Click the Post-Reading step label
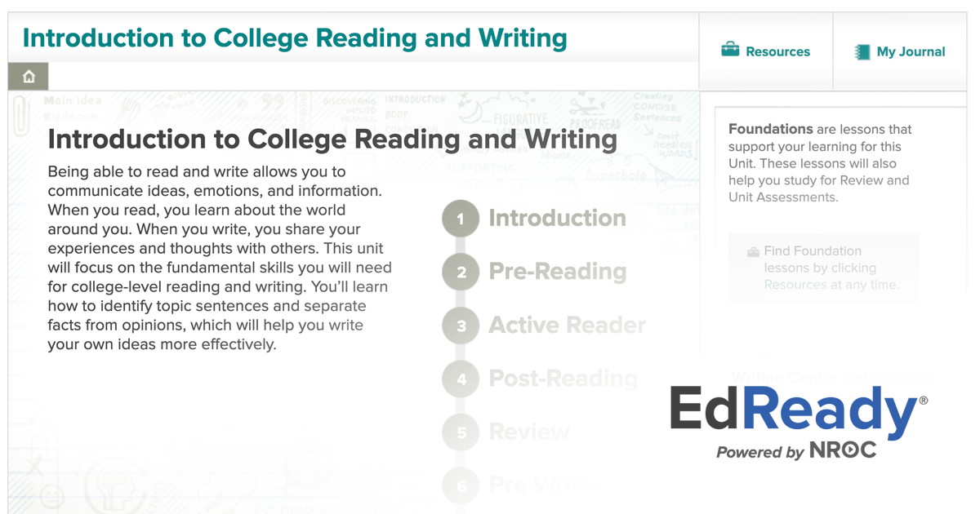The height and width of the screenshot is (514, 980). tap(563, 379)
